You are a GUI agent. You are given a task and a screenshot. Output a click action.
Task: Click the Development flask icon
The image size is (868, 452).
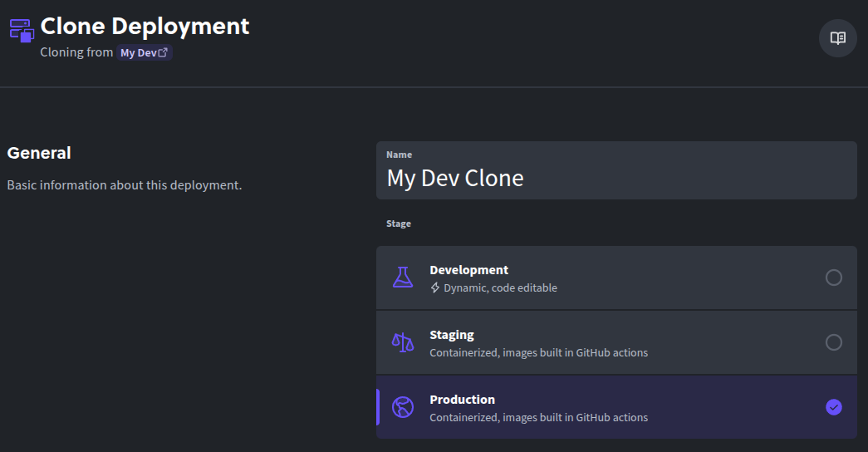point(403,277)
